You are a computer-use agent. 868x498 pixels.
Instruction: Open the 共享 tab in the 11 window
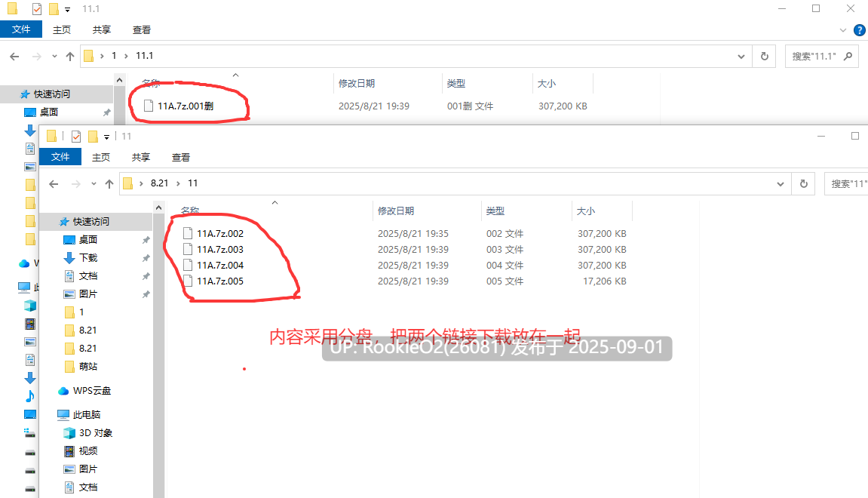coord(140,157)
